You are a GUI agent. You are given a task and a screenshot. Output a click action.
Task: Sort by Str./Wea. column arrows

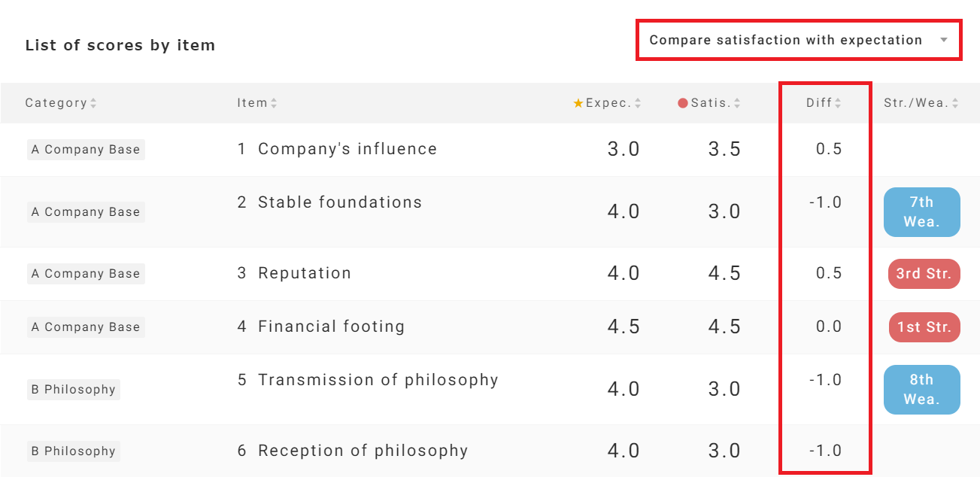(955, 104)
